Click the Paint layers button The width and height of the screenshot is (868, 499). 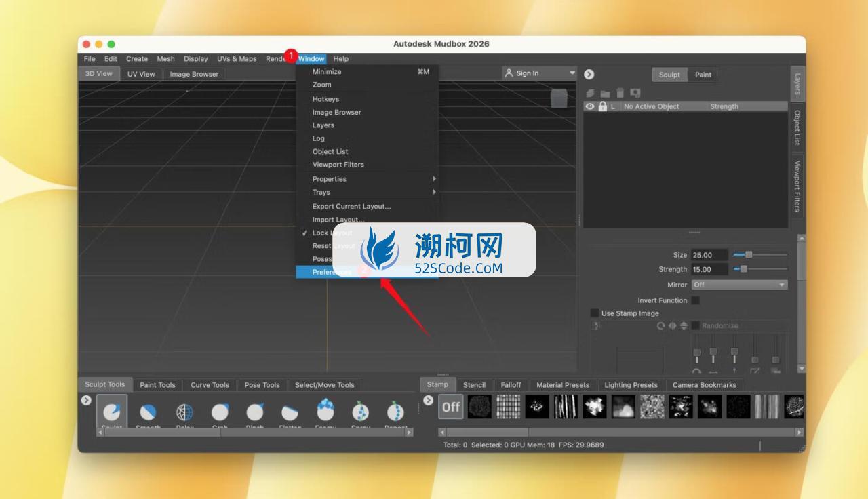703,75
